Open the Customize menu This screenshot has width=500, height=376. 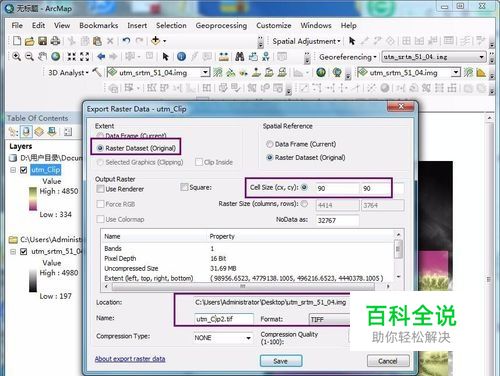click(x=274, y=25)
